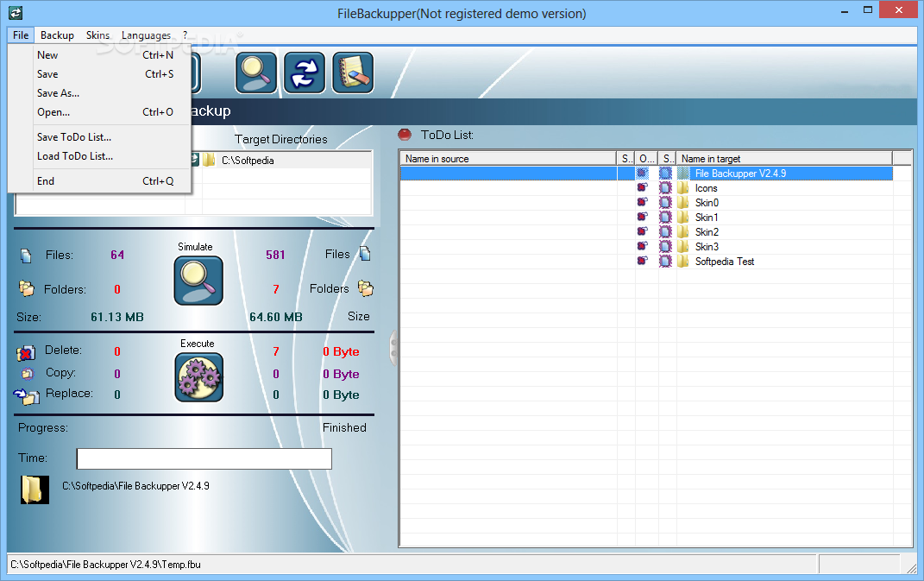Click the notepad with eraser toolbar icon

353,73
